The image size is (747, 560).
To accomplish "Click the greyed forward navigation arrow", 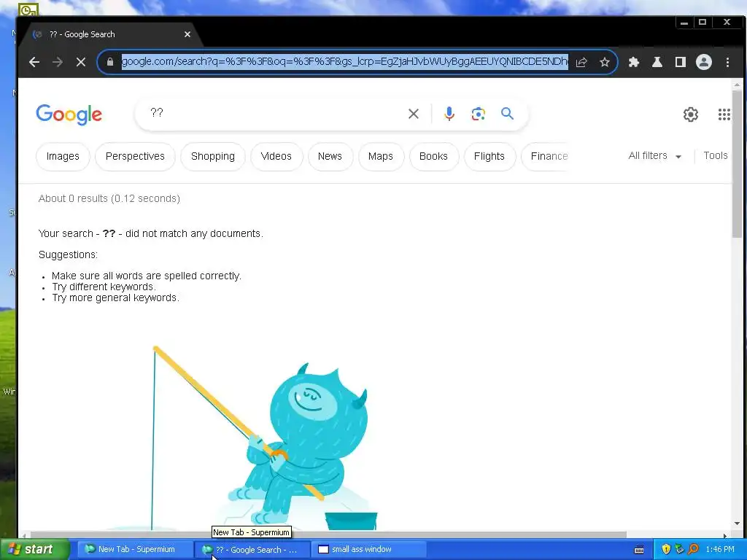I will tap(57, 62).
